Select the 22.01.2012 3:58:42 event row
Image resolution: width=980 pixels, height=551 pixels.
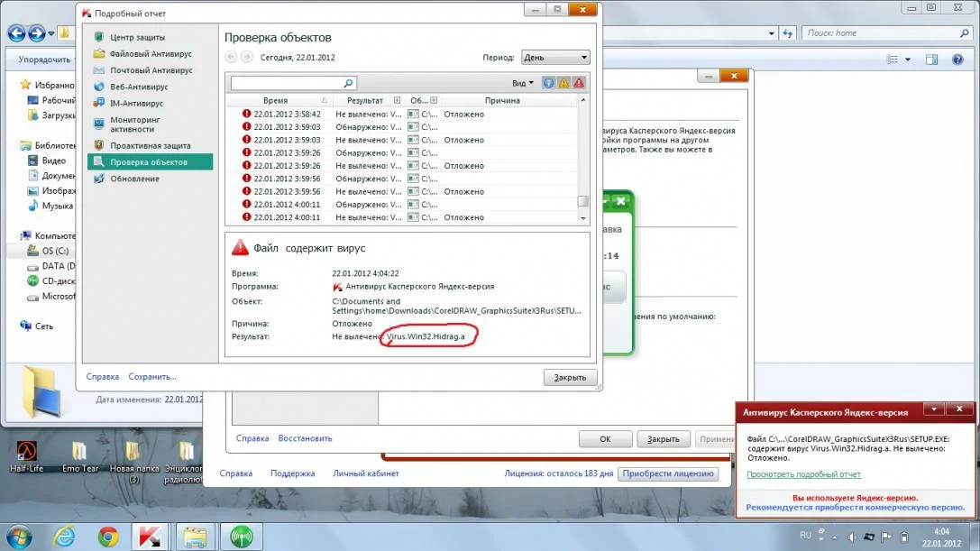point(402,114)
